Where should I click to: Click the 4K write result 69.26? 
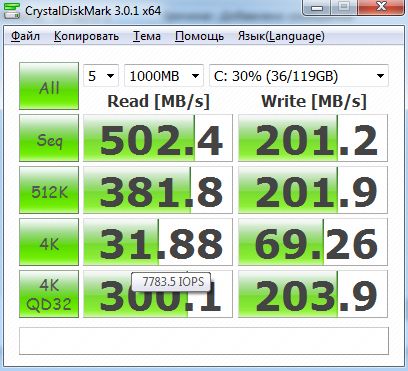point(313,242)
